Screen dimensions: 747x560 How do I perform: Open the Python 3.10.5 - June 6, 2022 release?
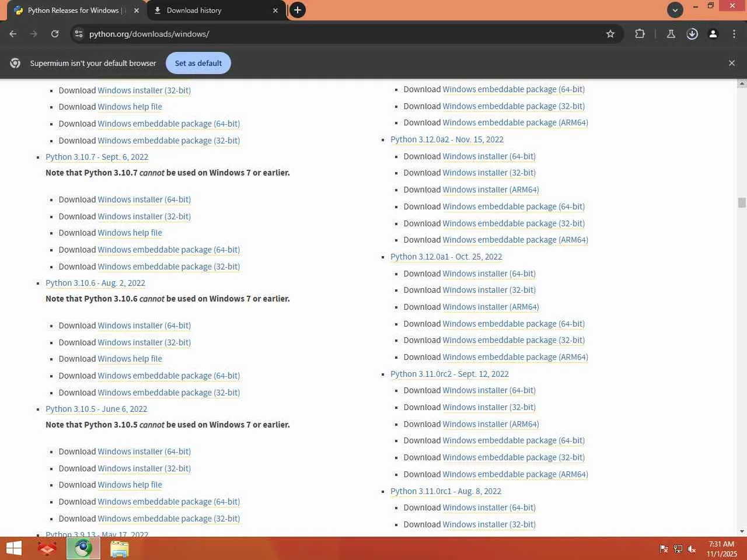coord(96,409)
